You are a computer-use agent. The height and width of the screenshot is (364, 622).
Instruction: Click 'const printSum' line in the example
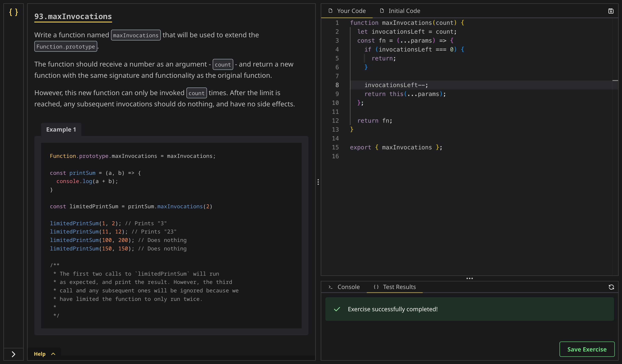point(95,173)
